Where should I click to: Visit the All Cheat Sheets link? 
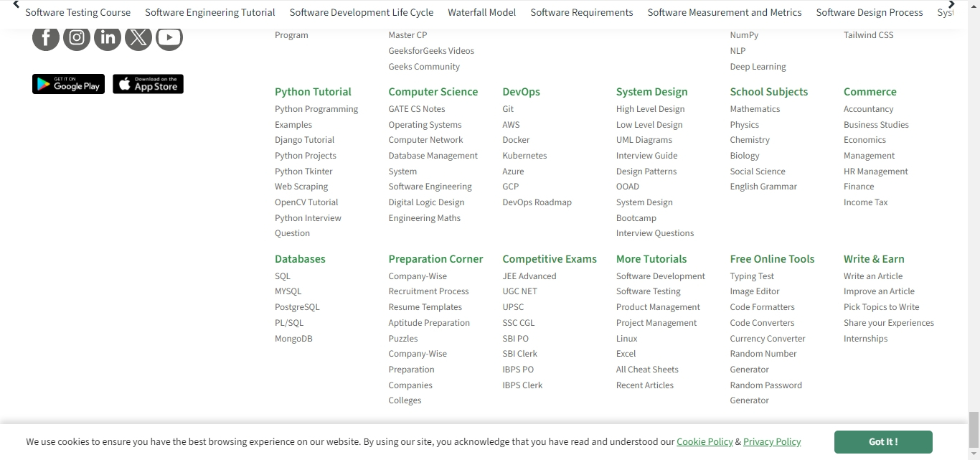(x=647, y=370)
